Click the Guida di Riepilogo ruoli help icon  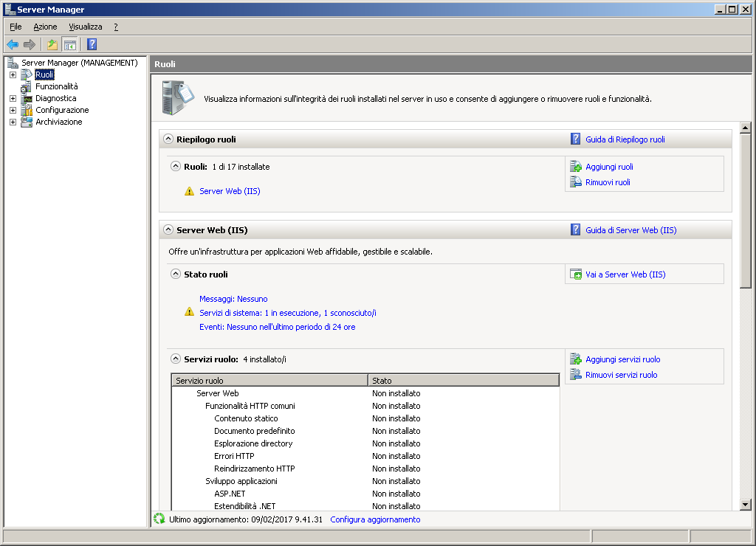click(576, 139)
